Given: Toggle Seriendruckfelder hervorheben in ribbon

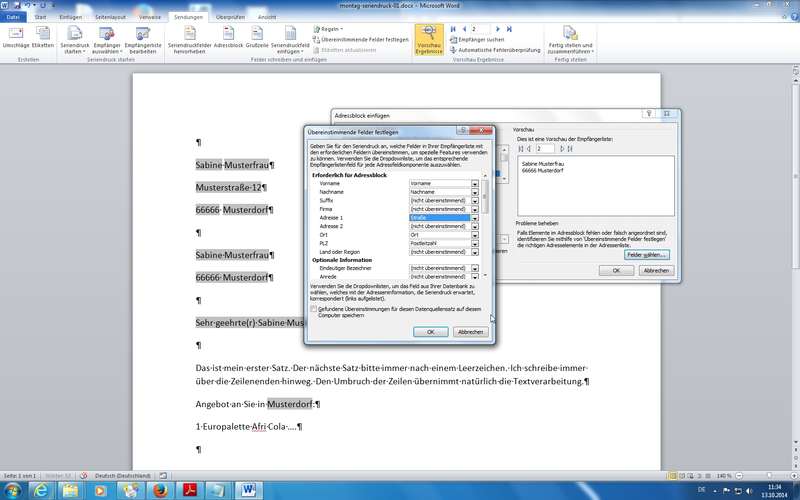Looking at the screenshot, I should point(189,40).
